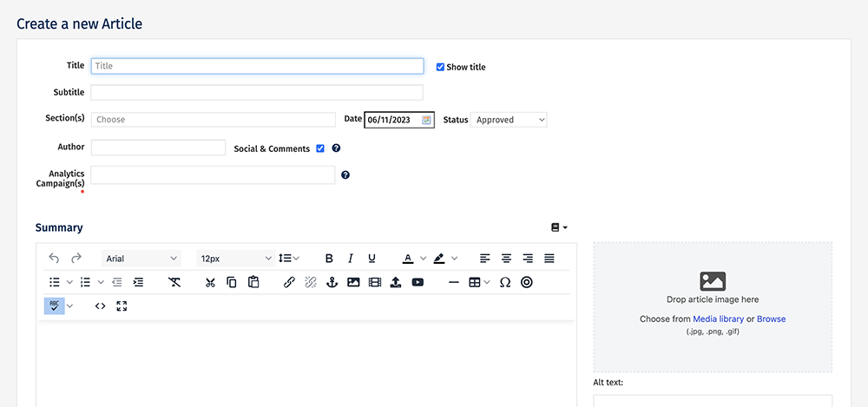The height and width of the screenshot is (407, 868).
Task: Open the Media library link
Action: point(718,319)
